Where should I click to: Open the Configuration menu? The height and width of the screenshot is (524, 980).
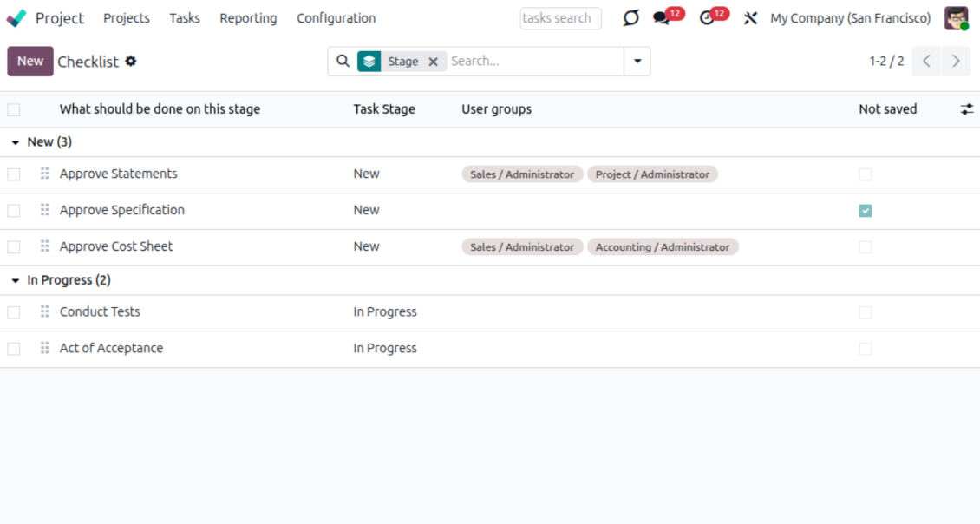(336, 18)
